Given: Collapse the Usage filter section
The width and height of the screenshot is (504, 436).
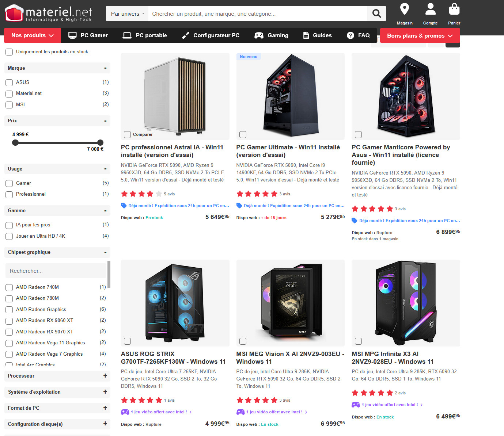Looking at the screenshot, I should point(105,169).
